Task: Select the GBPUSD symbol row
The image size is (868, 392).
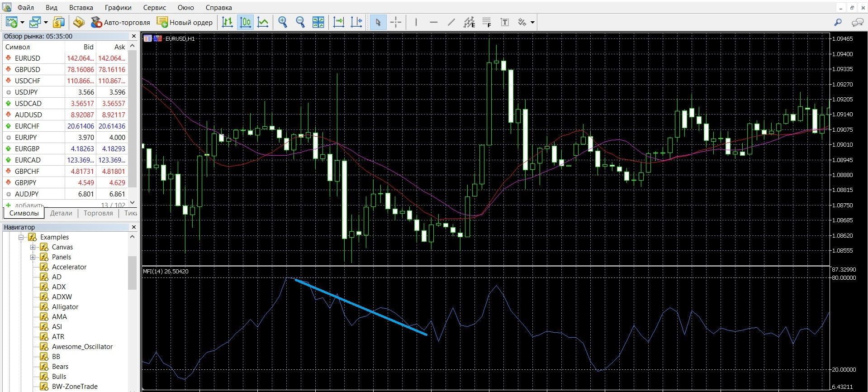Action: click(65, 69)
